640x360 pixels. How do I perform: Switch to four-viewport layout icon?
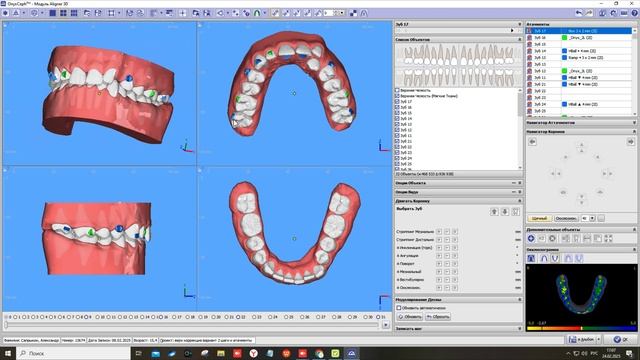(x=63, y=13)
